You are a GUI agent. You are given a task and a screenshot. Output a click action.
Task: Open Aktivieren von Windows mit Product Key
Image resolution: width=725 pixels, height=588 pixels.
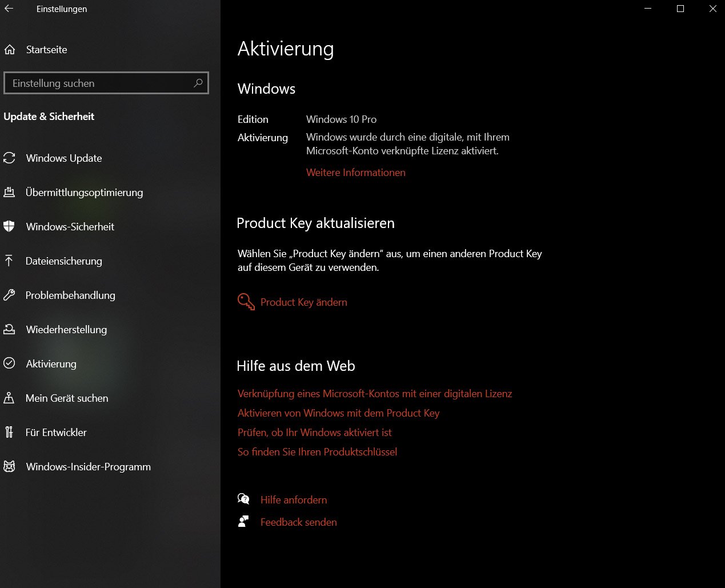click(339, 413)
